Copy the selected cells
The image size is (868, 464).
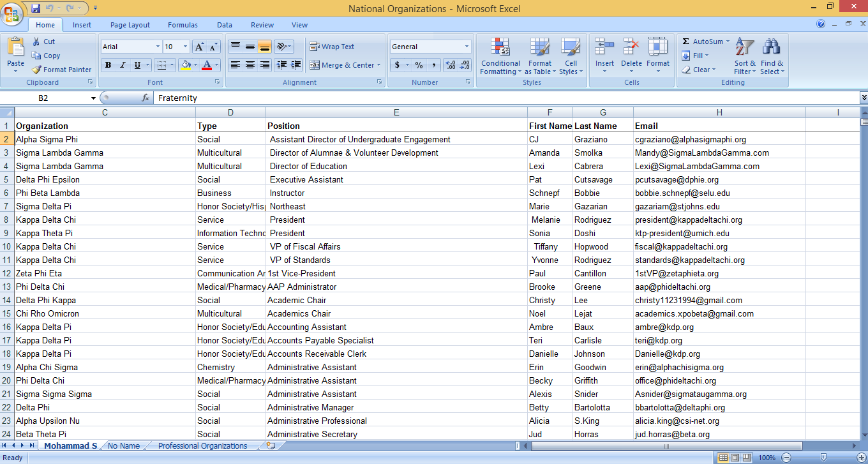(46, 56)
